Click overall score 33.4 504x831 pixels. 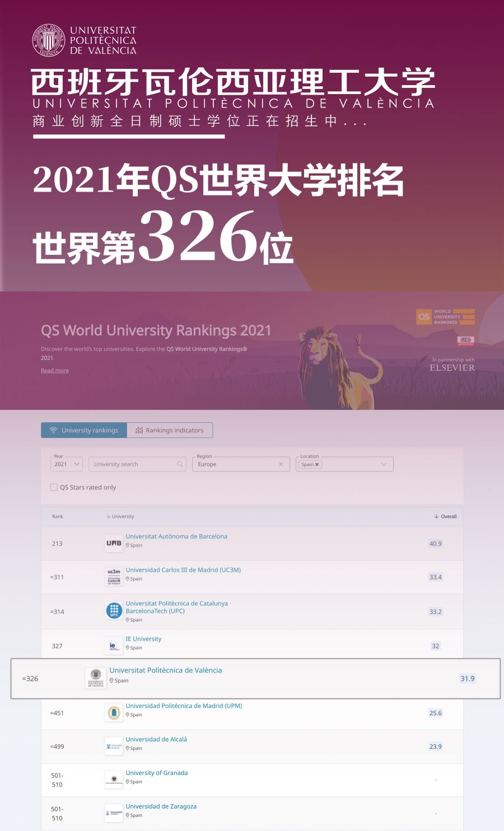(436, 577)
